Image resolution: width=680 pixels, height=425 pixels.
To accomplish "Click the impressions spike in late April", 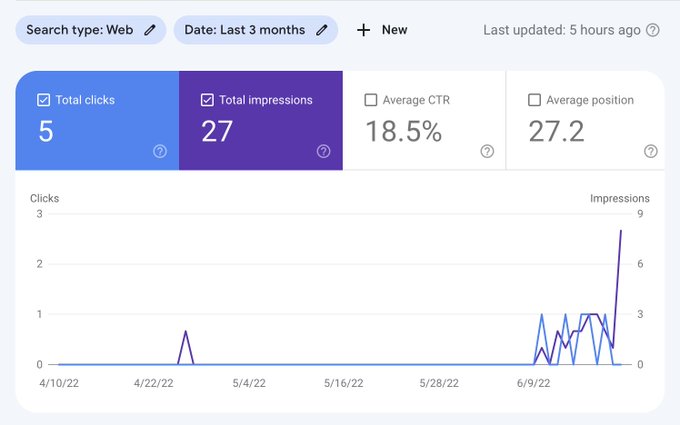I will coord(186,331).
